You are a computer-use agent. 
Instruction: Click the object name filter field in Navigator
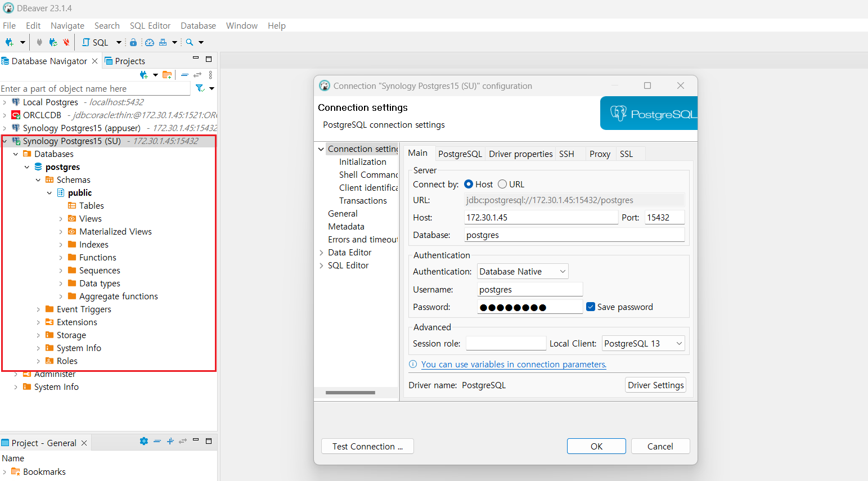[95, 89]
